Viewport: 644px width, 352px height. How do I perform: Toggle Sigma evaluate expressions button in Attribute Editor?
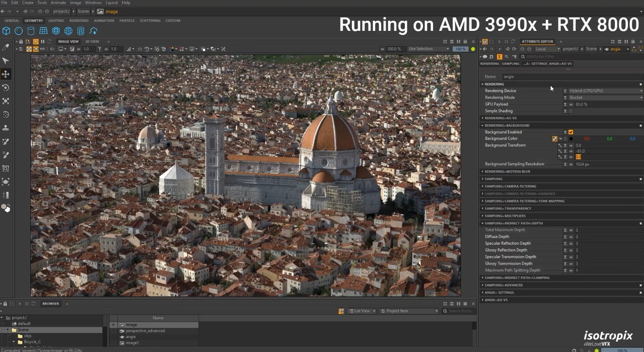pos(499,57)
